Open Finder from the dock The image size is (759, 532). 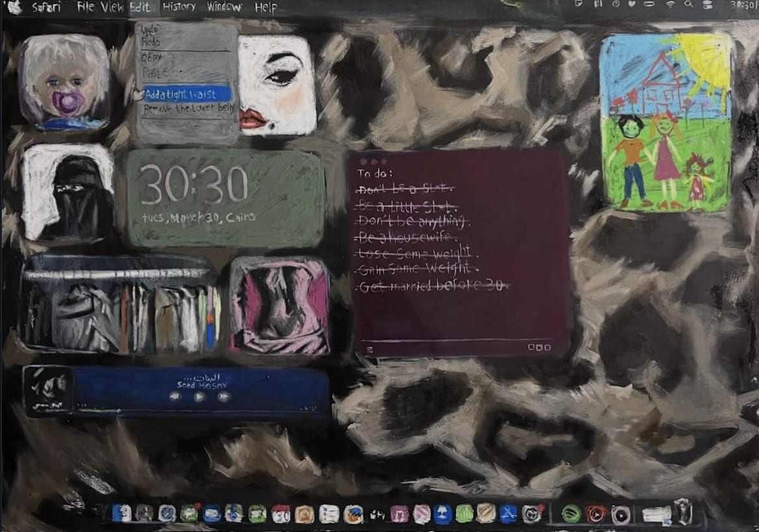122,513
